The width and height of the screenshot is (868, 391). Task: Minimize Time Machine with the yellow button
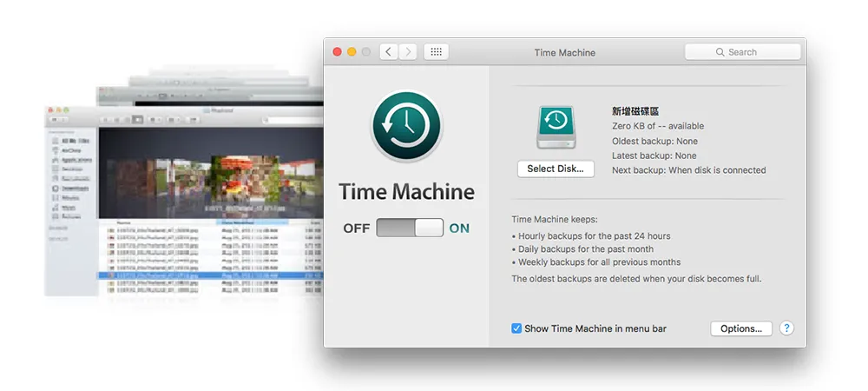click(352, 52)
